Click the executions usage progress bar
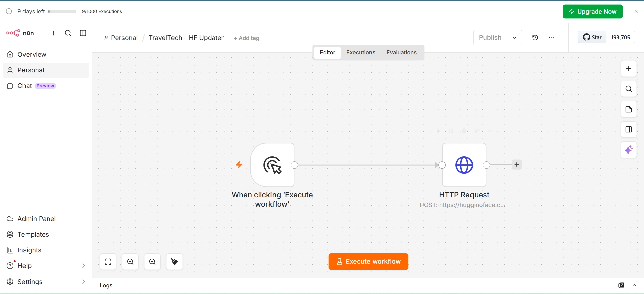This screenshot has height=294, width=644. click(62, 11)
